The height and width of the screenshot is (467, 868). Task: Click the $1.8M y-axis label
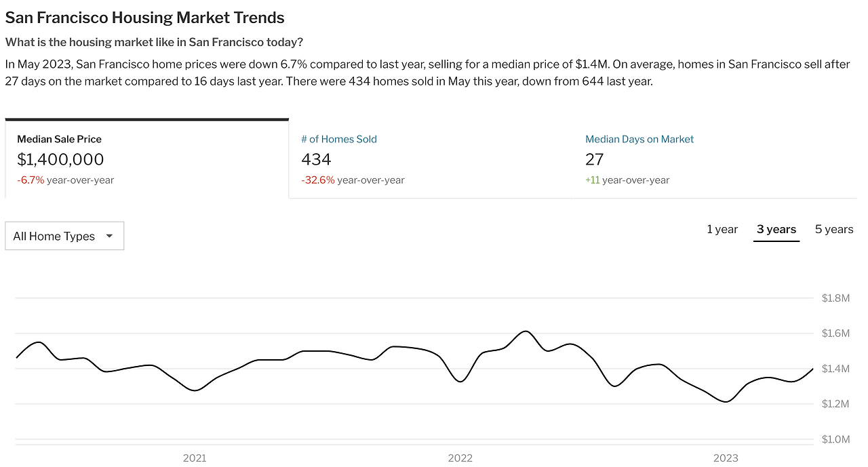[x=835, y=298]
